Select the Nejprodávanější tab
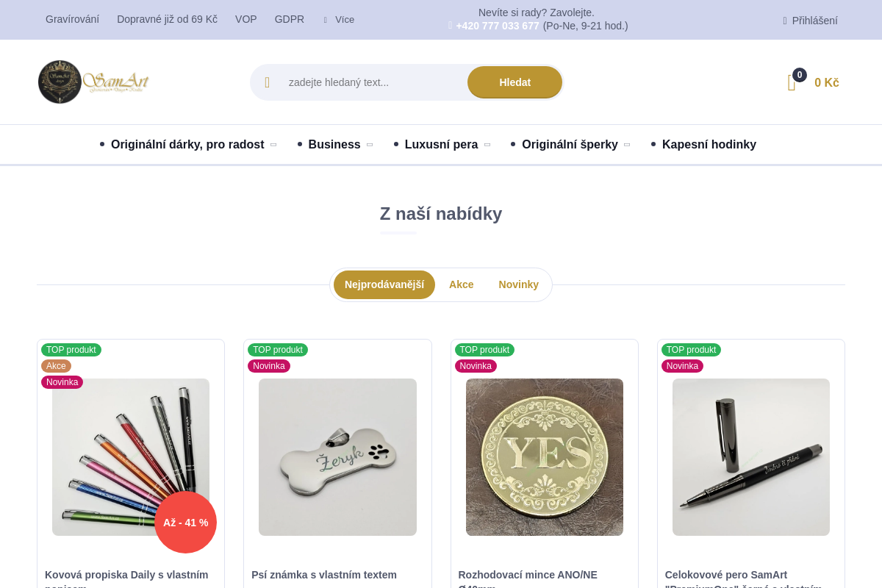This screenshot has width=882, height=588. [x=384, y=284]
